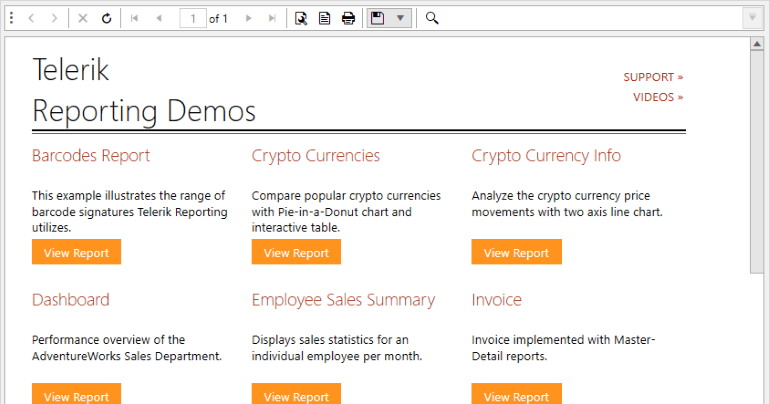
Task: Click the Barcodes Report heading
Action: [x=91, y=156]
